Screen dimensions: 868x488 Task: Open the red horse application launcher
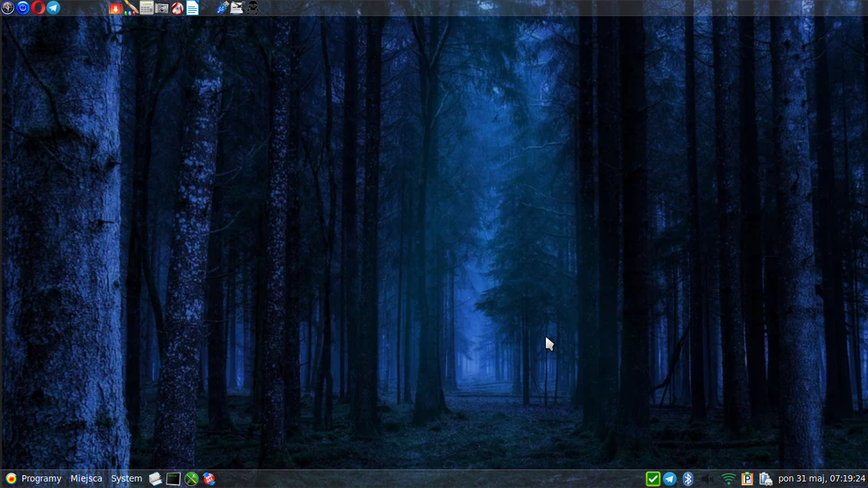tap(177, 8)
